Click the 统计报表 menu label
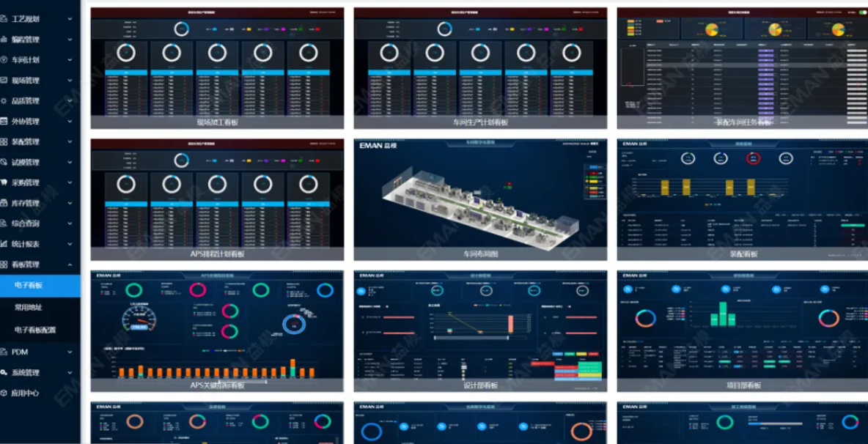The image size is (868, 444). (26, 244)
